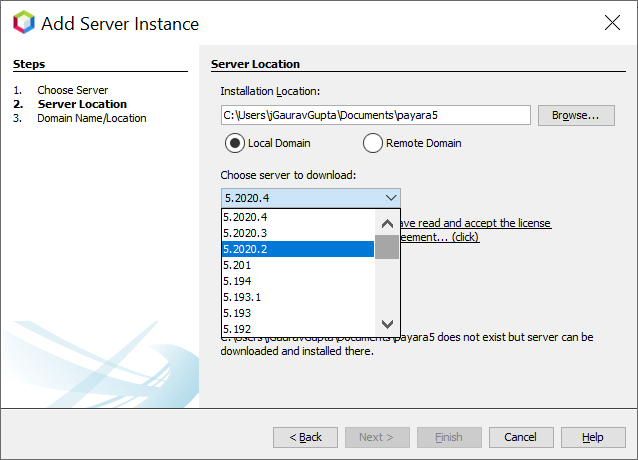
Task: Focus the Installation Location text field
Action: 376,115
